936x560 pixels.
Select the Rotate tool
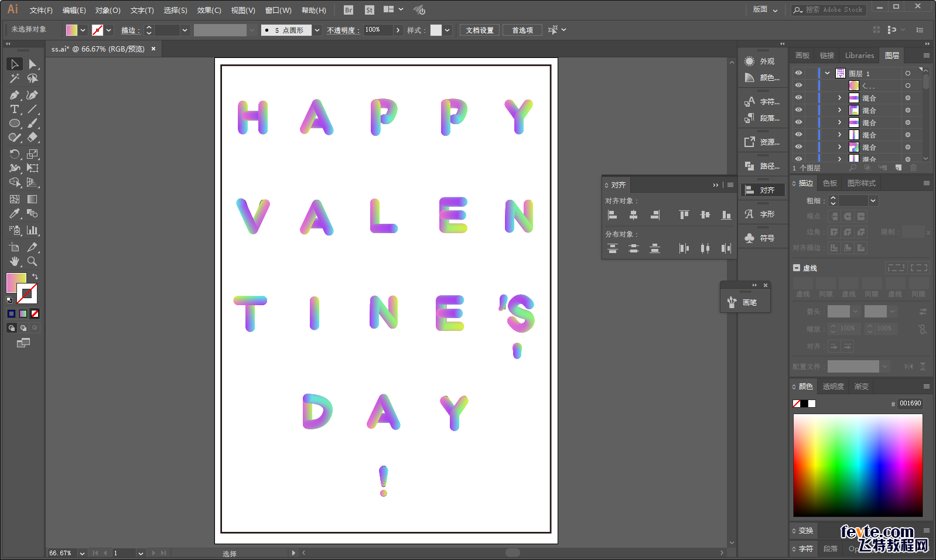15,154
